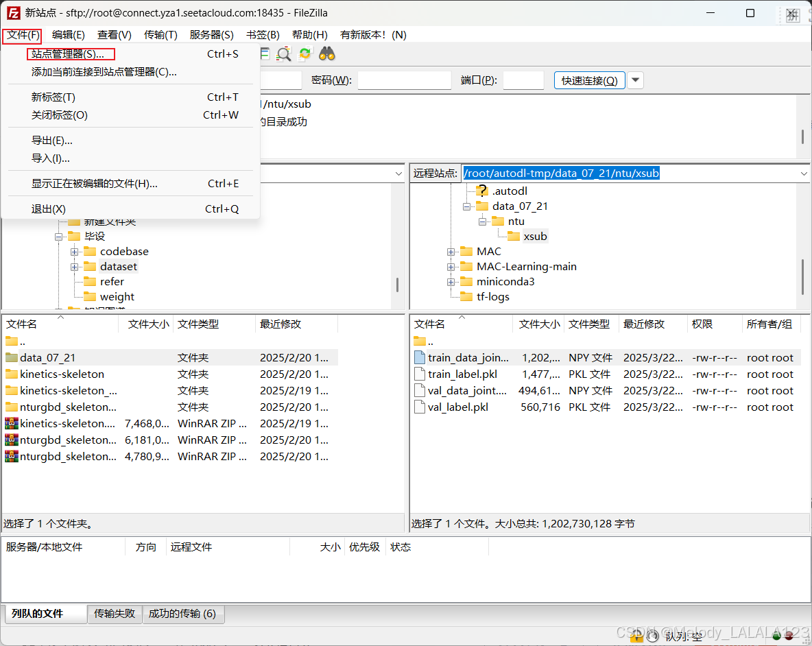This screenshot has height=646, width=812.
Task: Open the remote site path dropdown
Action: coord(804,174)
